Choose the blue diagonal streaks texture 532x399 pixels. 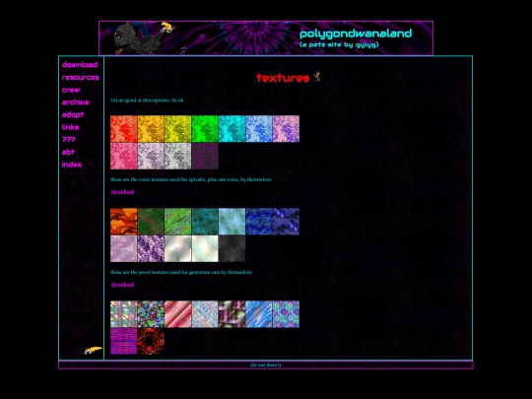[259, 314]
